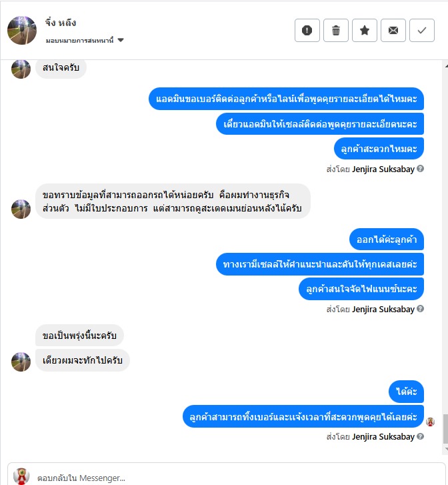Open customer profile picture in header

21,30
